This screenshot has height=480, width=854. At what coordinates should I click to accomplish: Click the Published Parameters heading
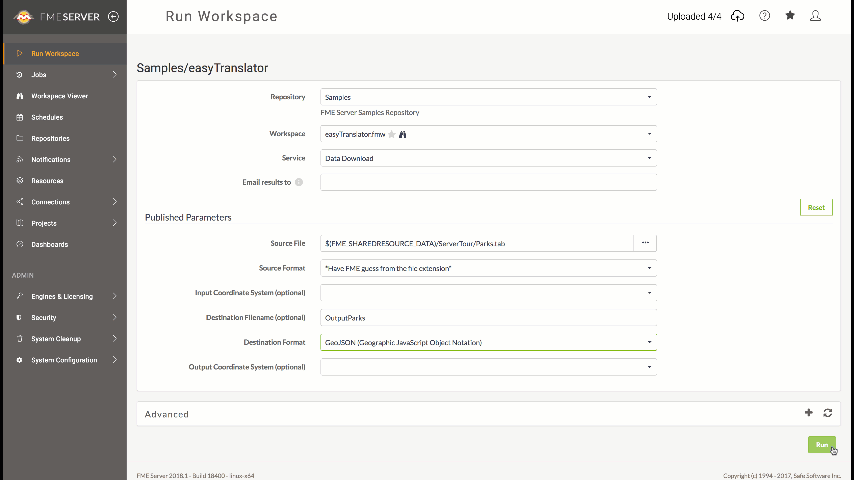[x=188, y=217]
